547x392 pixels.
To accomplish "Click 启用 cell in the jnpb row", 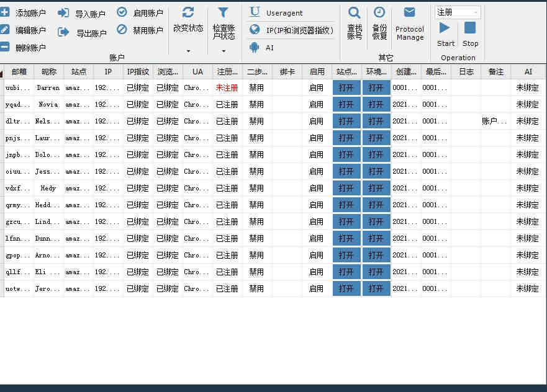I will point(316,154).
